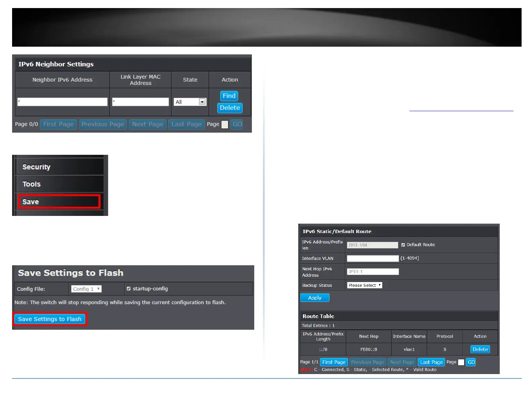Image resolution: width=532 pixels, height=411 pixels.
Task: Click the Page 0/0 indicator in Neighbor Settings
Action: coord(27,124)
